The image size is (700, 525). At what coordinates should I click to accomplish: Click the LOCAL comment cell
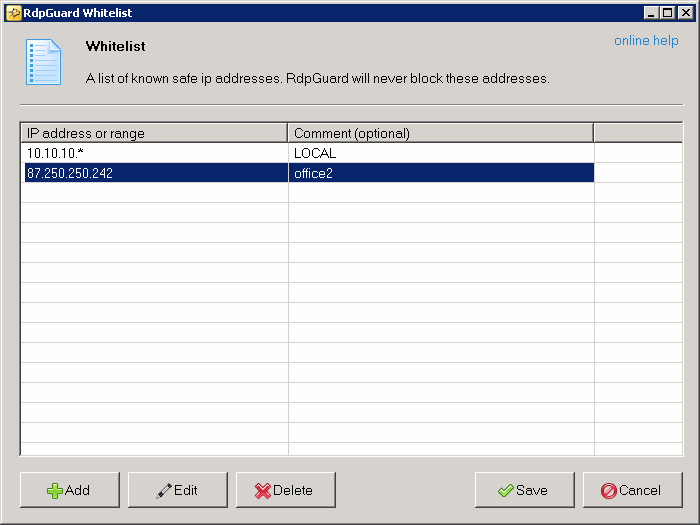pos(441,153)
